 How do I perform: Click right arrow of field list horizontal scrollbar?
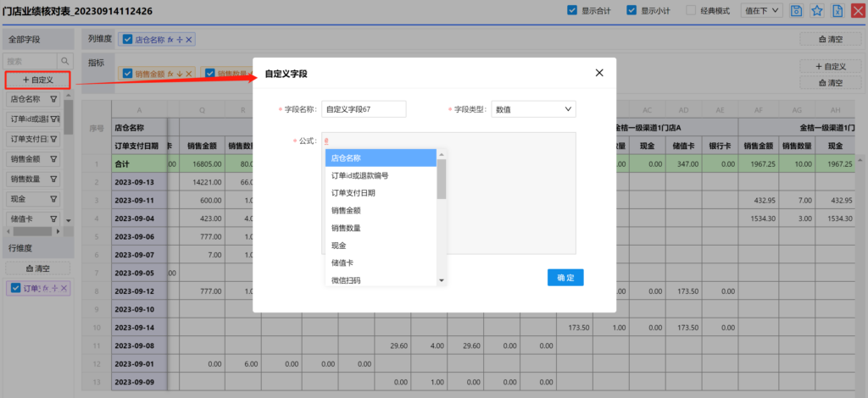pos(57,230)
